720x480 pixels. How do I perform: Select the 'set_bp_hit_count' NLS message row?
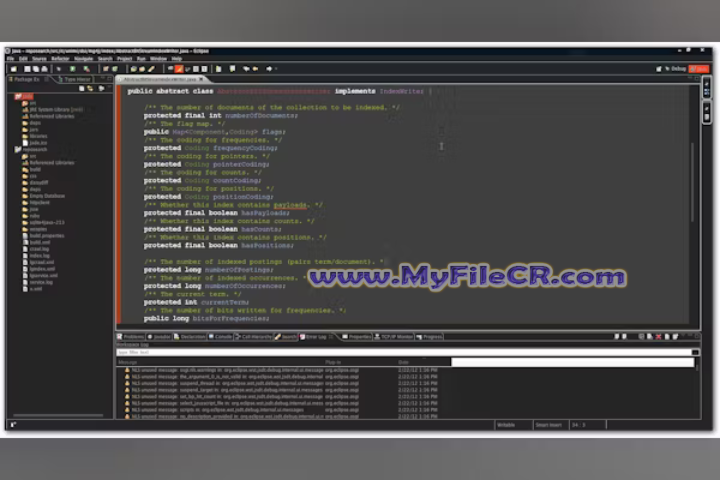click(x=281, y=396)
